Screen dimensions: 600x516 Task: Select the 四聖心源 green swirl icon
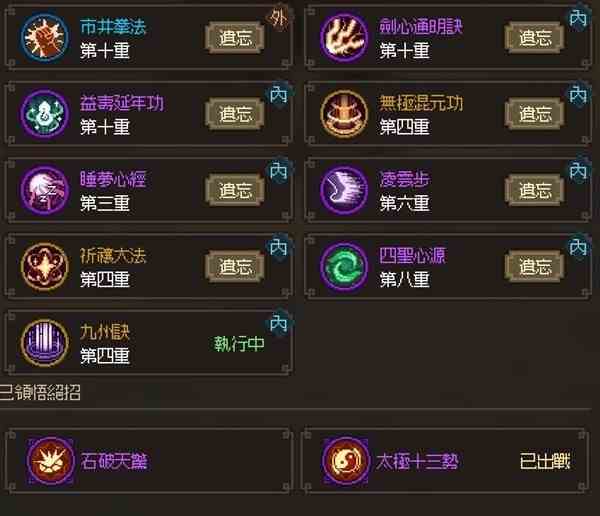pyautogui.click(x=344, y=266)
